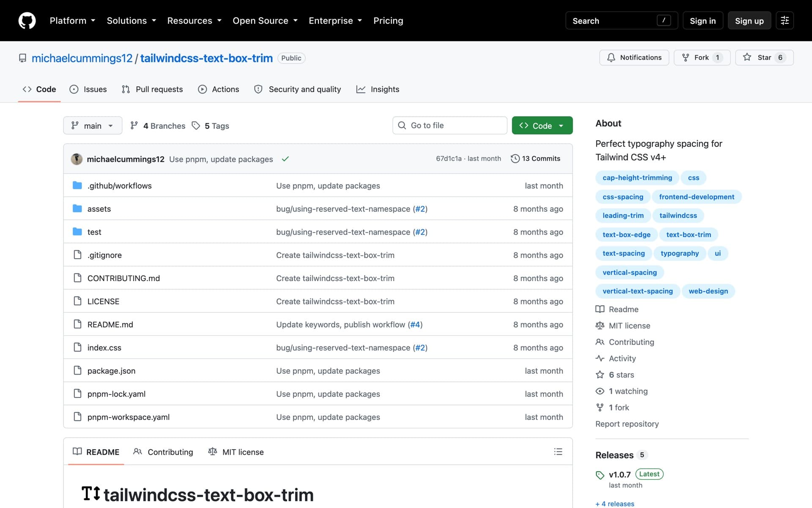
Task: Click the text-box-edge topic tag
Action: pyautogui.click(x=626, y=235)
